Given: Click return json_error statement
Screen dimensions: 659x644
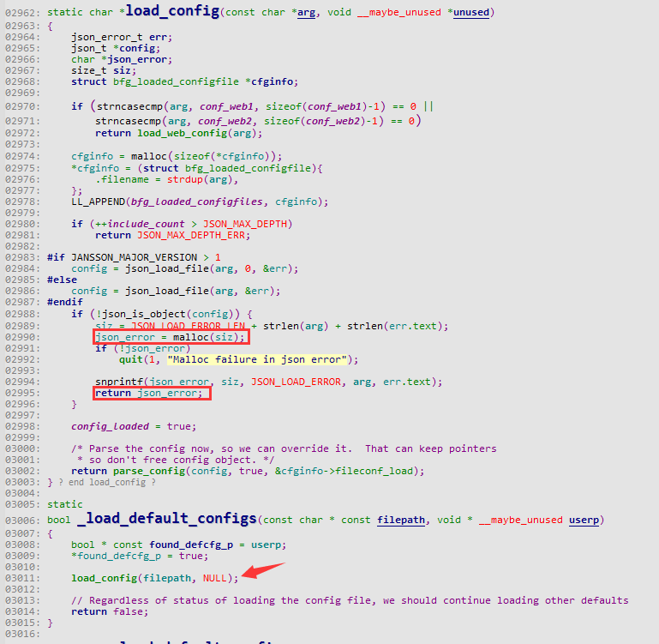Looking at the screenshot, I should [149, 394].
